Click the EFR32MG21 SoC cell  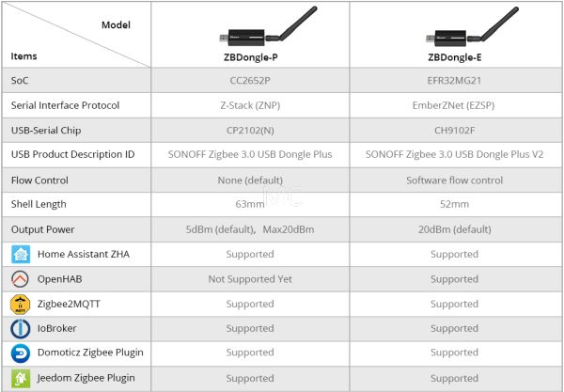click(x=454, y=81)
